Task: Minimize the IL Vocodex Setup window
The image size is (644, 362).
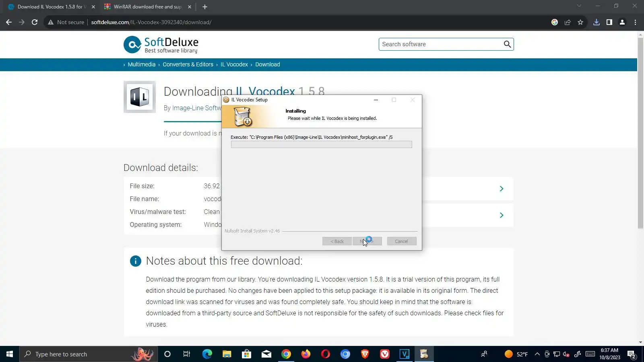Action: [x=376, y=100]
